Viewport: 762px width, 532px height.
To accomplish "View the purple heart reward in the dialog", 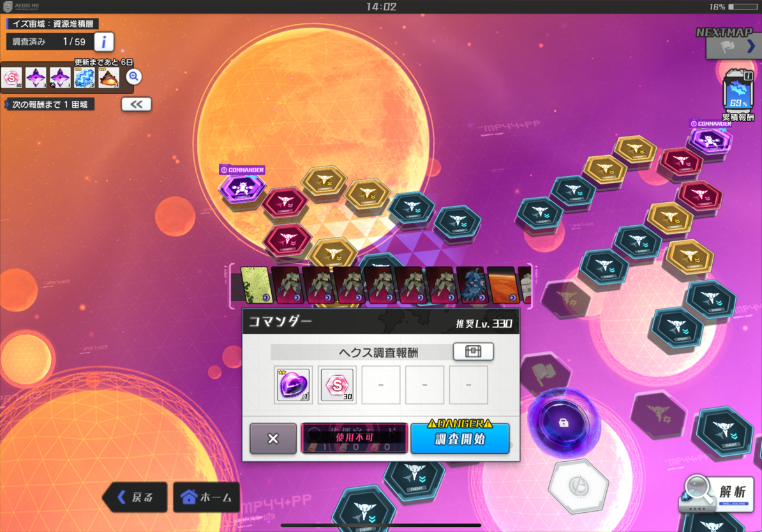I will click(293, 385).
